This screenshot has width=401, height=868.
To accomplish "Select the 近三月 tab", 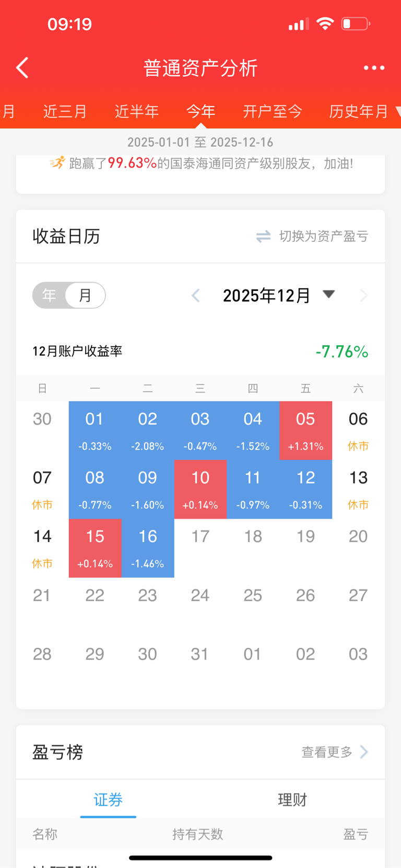I will tap(65, 111).
